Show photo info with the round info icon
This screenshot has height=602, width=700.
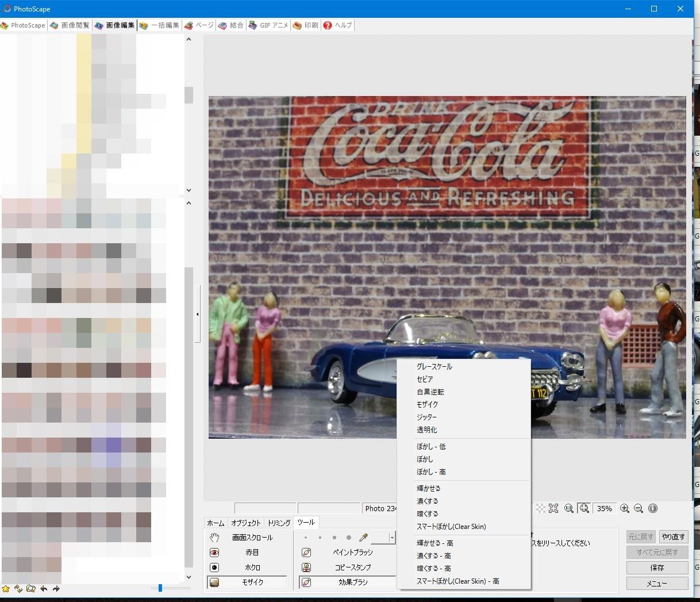click(653, 509)
